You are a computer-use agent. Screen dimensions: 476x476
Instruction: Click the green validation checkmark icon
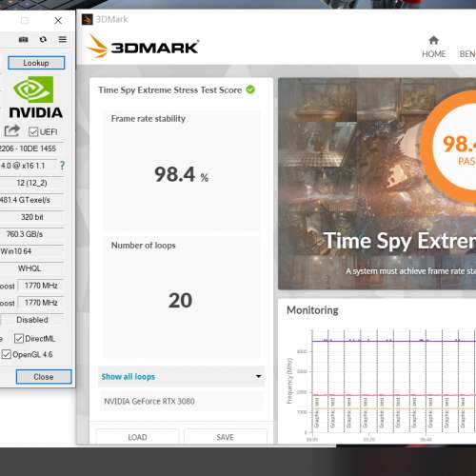pos(250,89)
